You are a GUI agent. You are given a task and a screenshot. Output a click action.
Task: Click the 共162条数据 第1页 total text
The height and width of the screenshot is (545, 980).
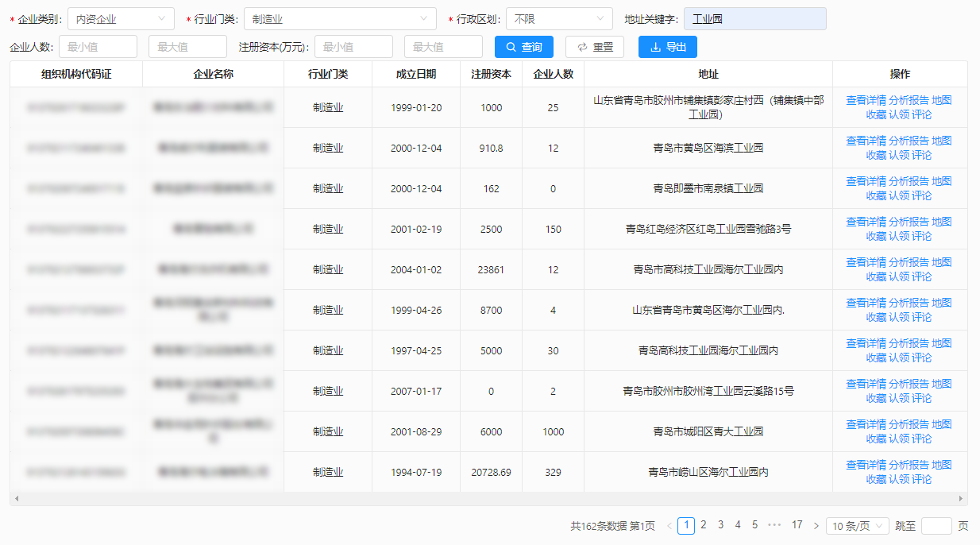tap(612, 526)
